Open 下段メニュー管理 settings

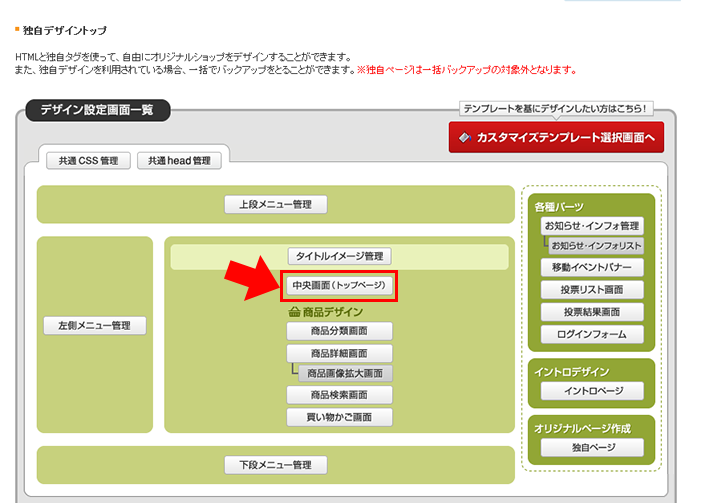pyautogui.click(x=275, y=465)
